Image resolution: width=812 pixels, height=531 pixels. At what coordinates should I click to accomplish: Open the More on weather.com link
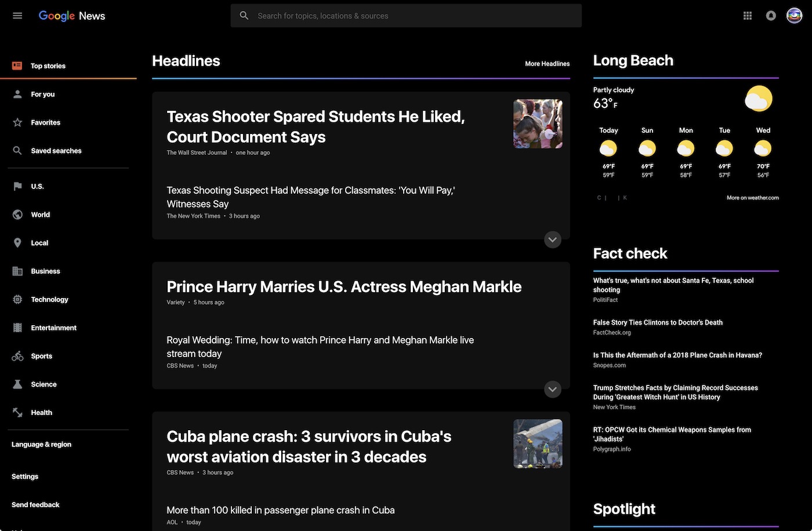click(752, 198)
